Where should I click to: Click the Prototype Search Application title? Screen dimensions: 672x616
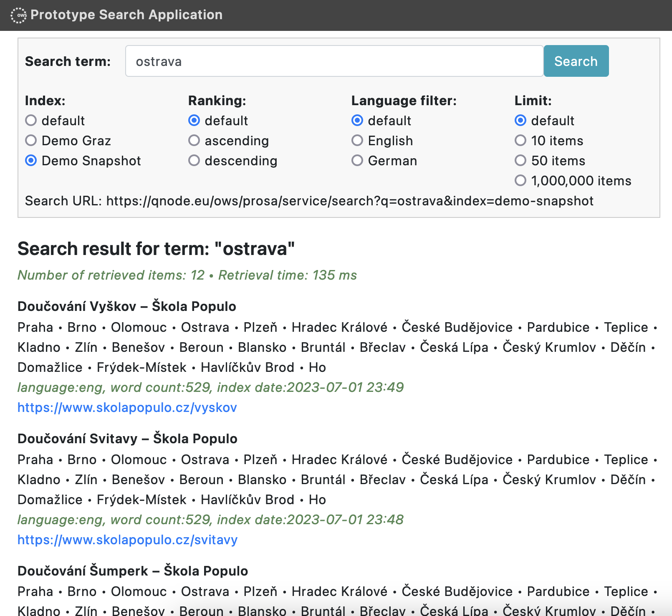coord(126,15)
